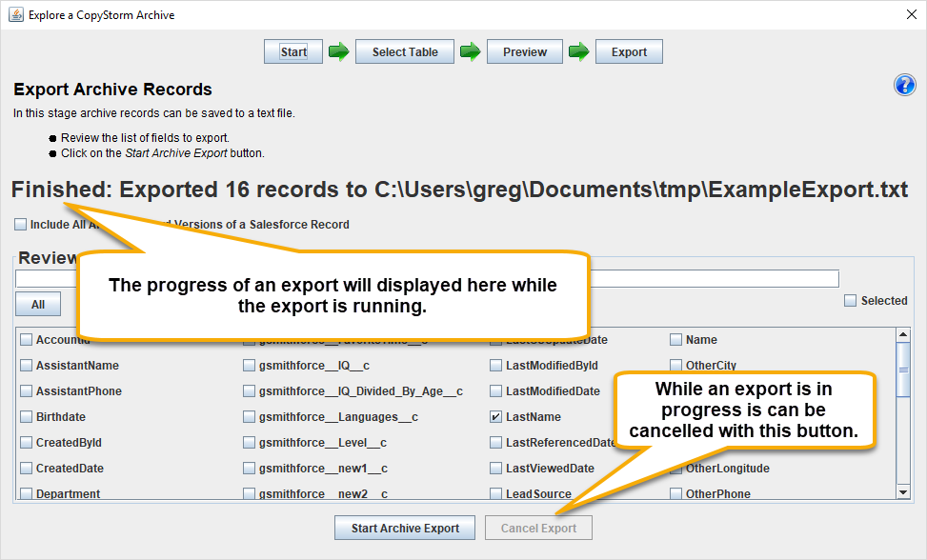Enable the OtherPhone field checkbox
Image resolution: width=927 pixels, height=560 pixels.
tap(675, 494)
